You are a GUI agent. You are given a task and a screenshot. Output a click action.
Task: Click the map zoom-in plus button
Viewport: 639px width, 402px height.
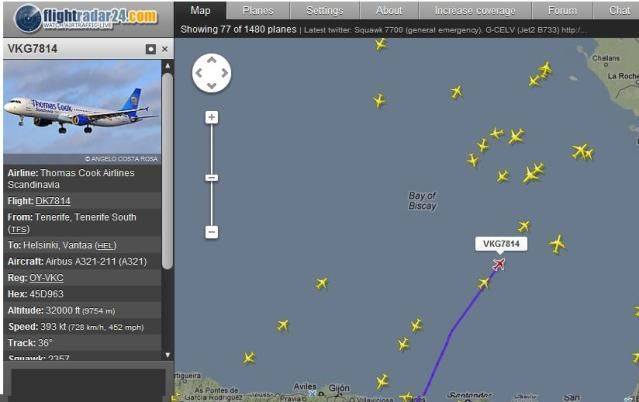click(x=212, y=117)
